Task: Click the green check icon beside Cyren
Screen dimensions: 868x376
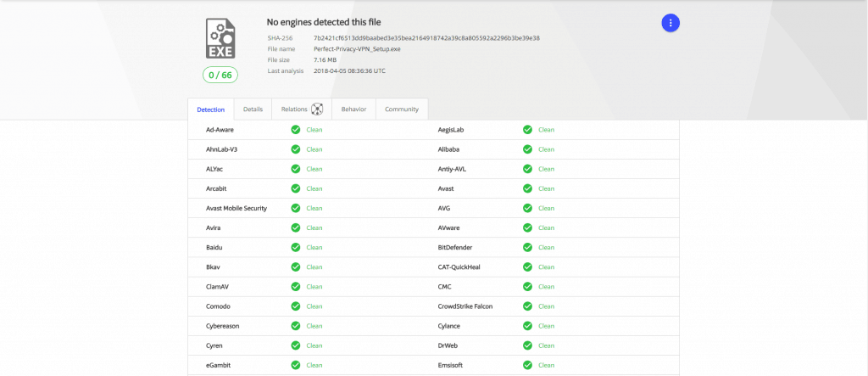Action: (296, 345)
